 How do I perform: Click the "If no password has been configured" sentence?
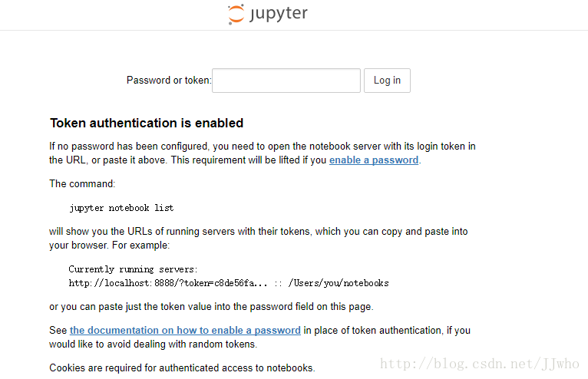click(x=262, y=147)
